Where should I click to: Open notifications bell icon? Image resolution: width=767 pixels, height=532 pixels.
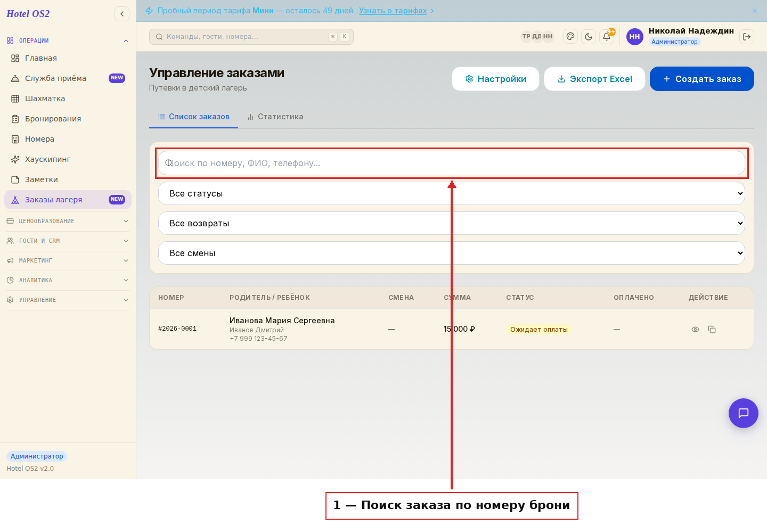pos(607,37)
